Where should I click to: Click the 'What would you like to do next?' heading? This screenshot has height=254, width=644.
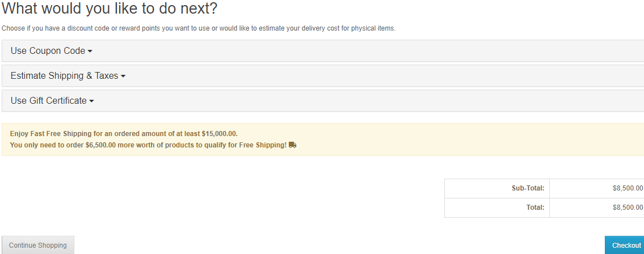[110, 8]
